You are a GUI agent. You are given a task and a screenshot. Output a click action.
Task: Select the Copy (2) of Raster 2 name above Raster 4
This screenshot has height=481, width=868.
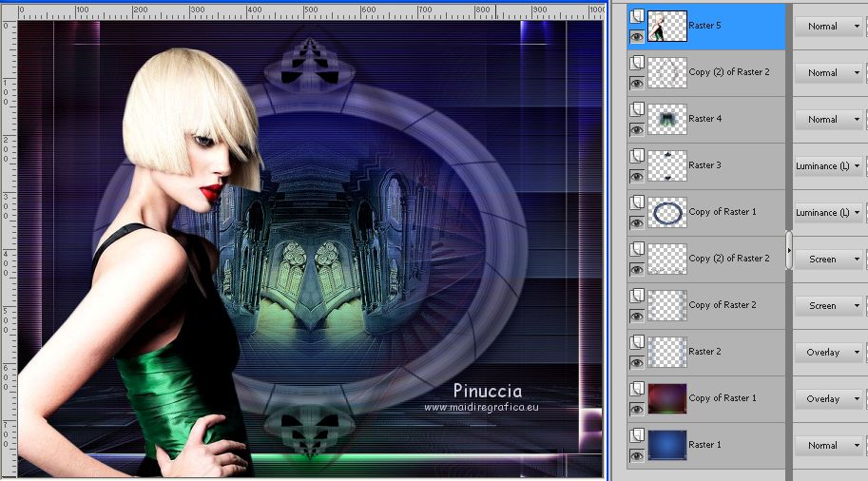(x=729, y=72)
